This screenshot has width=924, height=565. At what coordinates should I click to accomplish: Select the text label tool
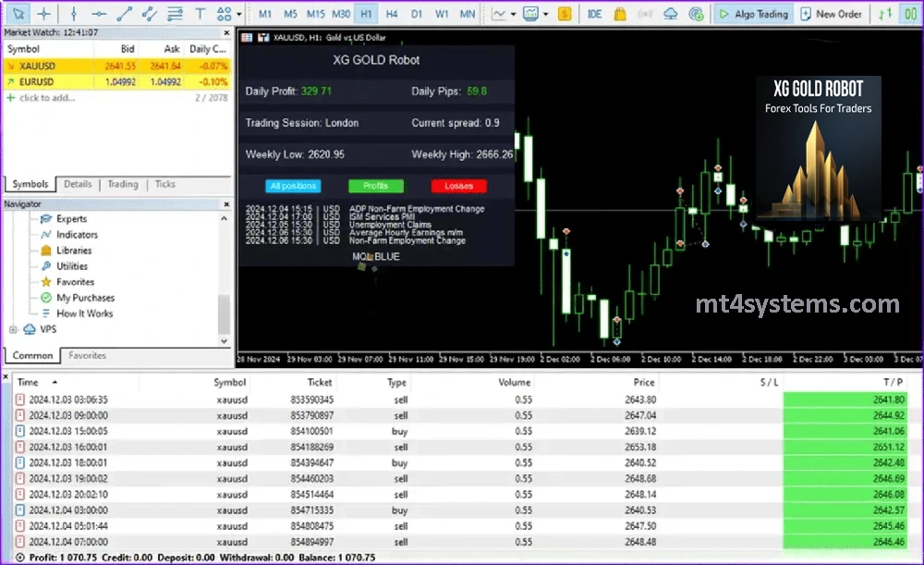tap(200, 14)
